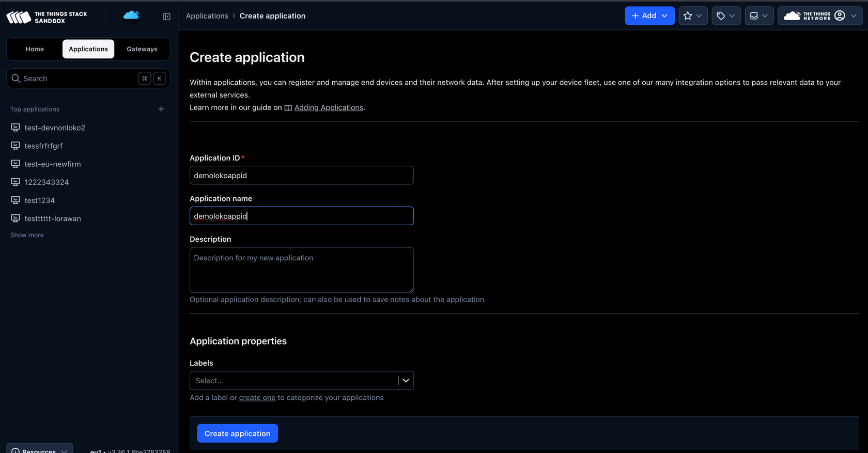Viewport: 868px width, 453px height.
Task: Click the K shortcut key badge
Action: coord(160,79)
